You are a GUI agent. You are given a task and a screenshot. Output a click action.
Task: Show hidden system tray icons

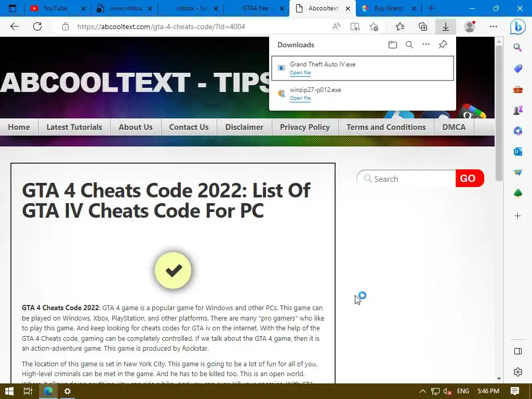coord(423,391)
